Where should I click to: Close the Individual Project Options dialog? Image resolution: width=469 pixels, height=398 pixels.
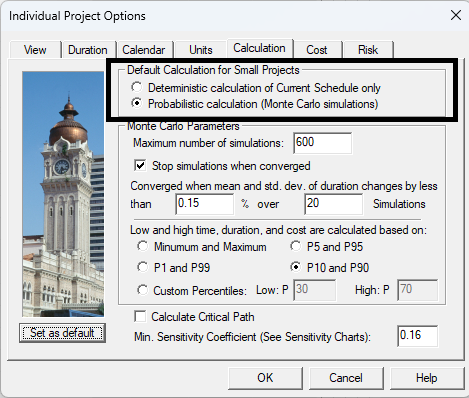(x=456, y=15)
